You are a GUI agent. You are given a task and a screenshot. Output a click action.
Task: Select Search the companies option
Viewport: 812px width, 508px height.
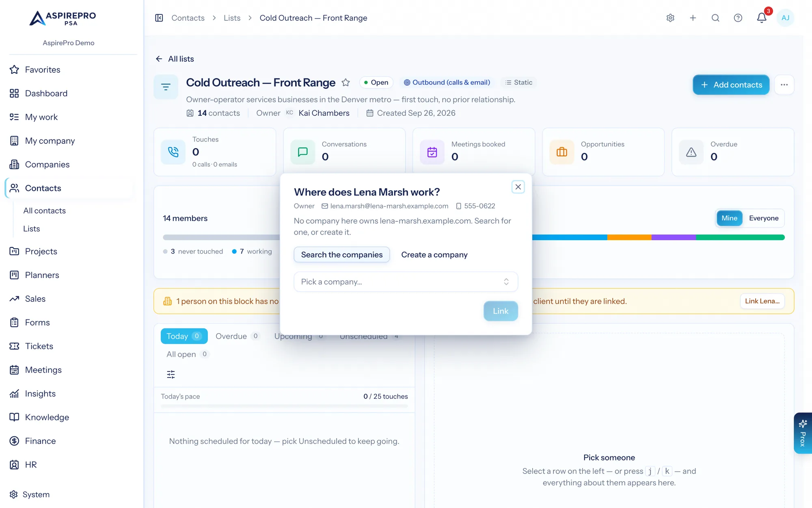click(x=341, y=255)
